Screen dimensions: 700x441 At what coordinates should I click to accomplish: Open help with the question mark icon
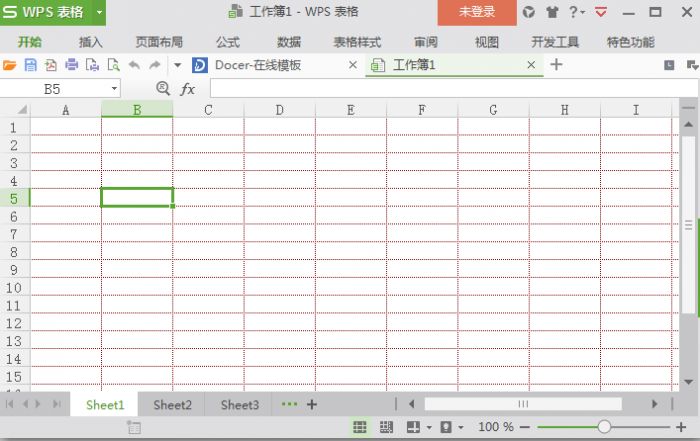[x=573, y=12]
